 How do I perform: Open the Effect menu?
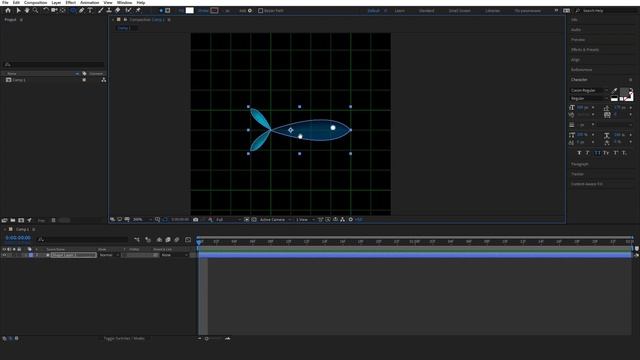coord(71,2)
